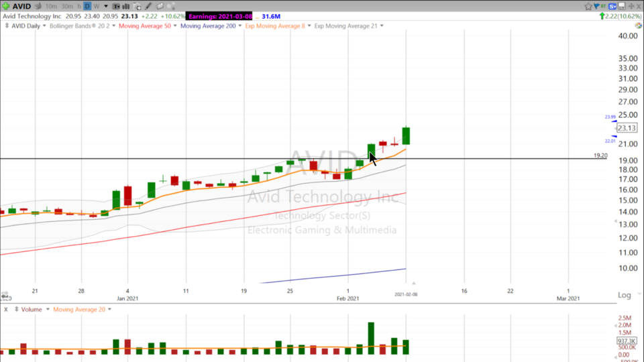This screenshot has width=644, height=362.
Task: Switch chart to the 30m timeframe
Action: tap(67, 6)
